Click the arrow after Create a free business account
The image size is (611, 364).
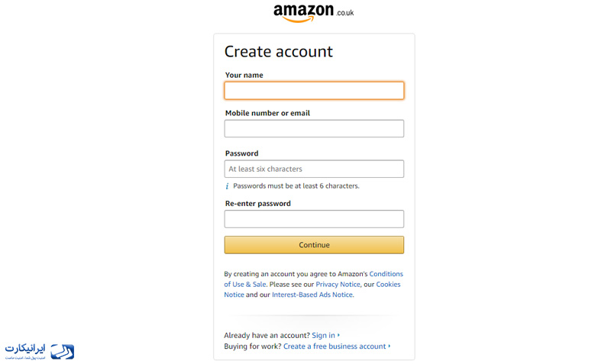390,346
